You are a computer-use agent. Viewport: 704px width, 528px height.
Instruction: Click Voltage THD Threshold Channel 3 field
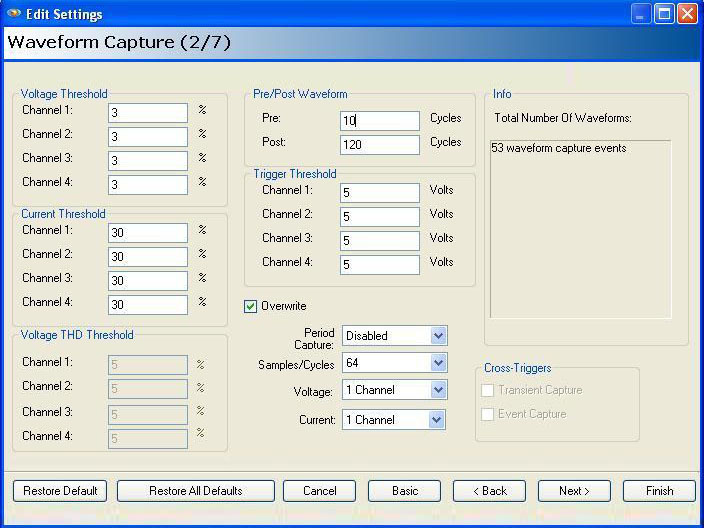pyautogui.click(x=148, y=415)
